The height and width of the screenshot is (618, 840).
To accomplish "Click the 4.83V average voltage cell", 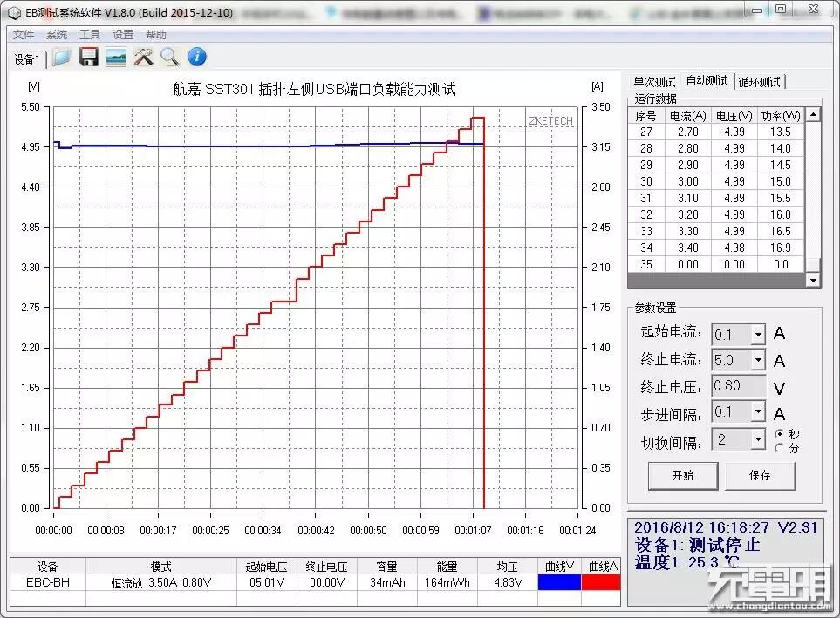I will 508,582.
